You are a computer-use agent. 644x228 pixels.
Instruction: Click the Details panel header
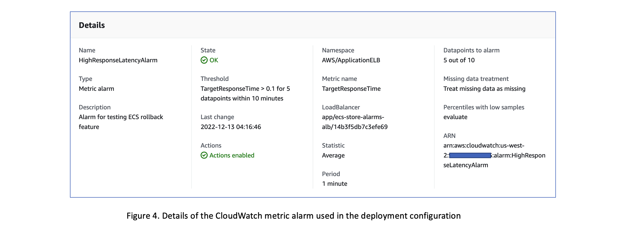(92, 25)
